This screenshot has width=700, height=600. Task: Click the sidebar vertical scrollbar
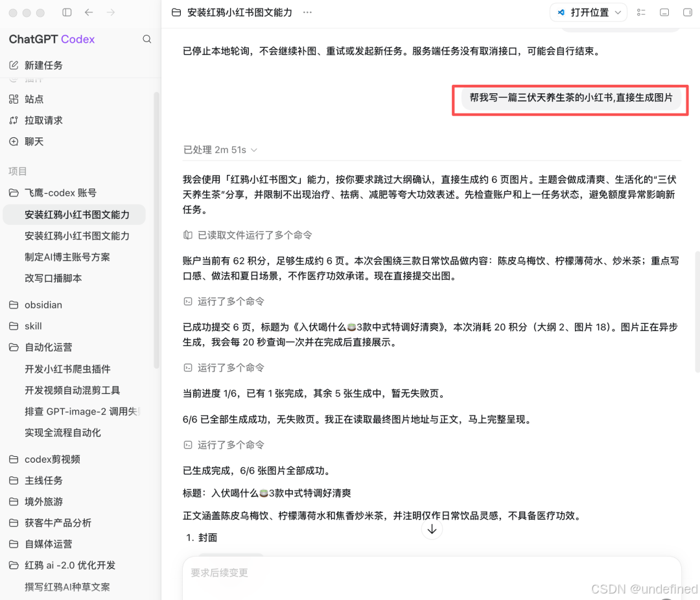pos(156,230)
